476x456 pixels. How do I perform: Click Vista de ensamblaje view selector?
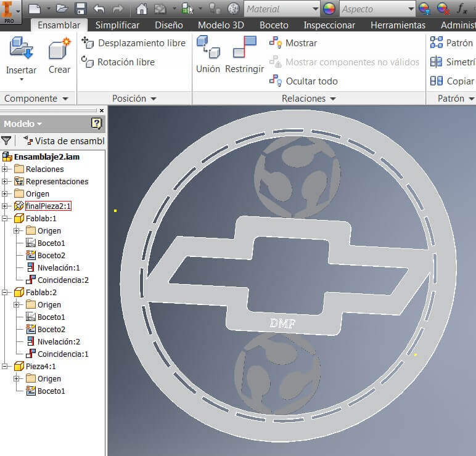pyautogui.click(x=64, y=140)
